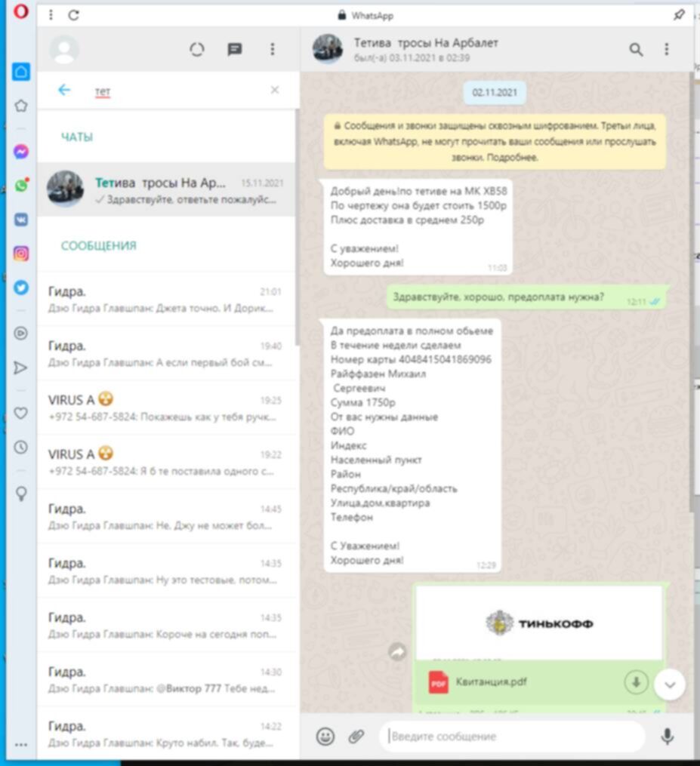Forward the Tinkoff receipt message
This screenshot has height=766, width=700.
pyautogui.click(x=397, y=653)
